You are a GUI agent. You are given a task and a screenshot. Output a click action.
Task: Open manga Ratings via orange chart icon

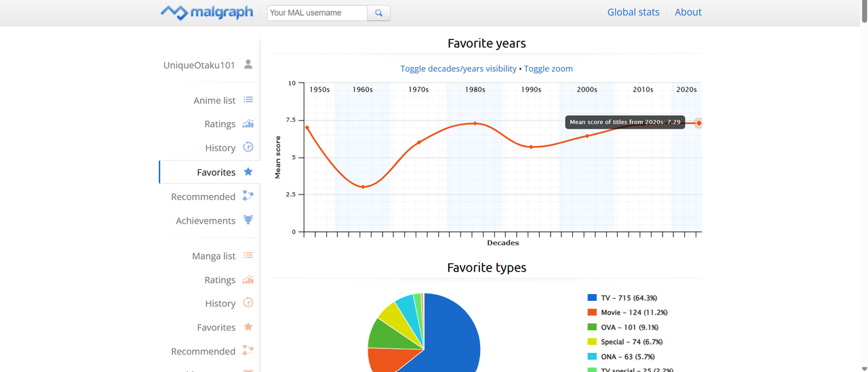(x=248, y=279)
